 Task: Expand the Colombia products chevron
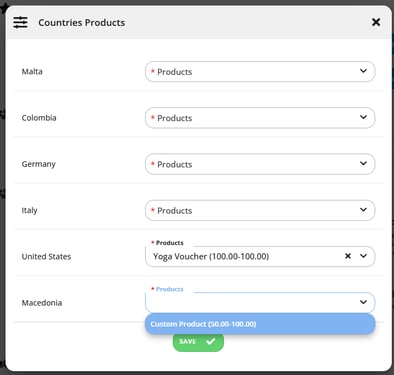click(363, 117)
